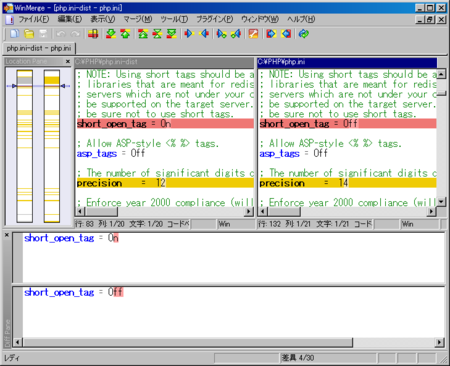The image size is (450, 366).
Task: Go to the last difference
Action: (x=172, y=34)
